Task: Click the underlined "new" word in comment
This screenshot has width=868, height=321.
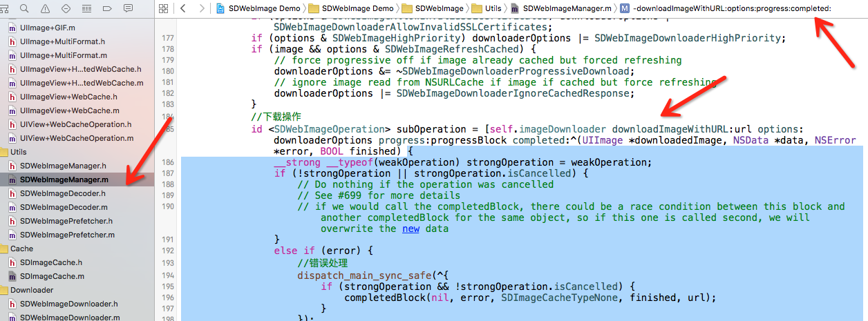Action: [x=411, y=228]
